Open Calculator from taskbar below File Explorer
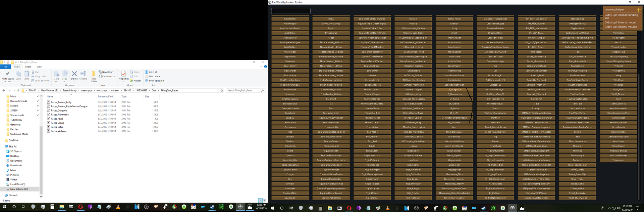The width and height of the screenshot is (644, 212). pyautogui.click(x=52, y=207)
